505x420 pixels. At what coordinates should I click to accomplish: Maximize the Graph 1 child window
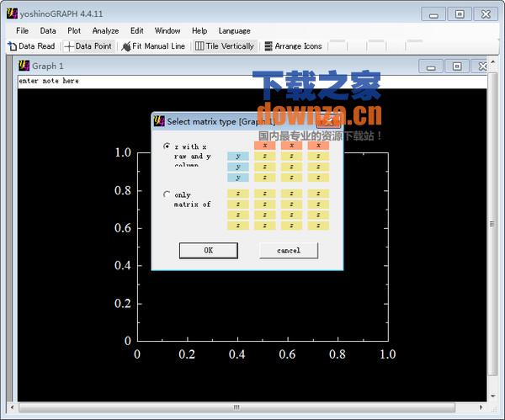[x=457, y=66]
